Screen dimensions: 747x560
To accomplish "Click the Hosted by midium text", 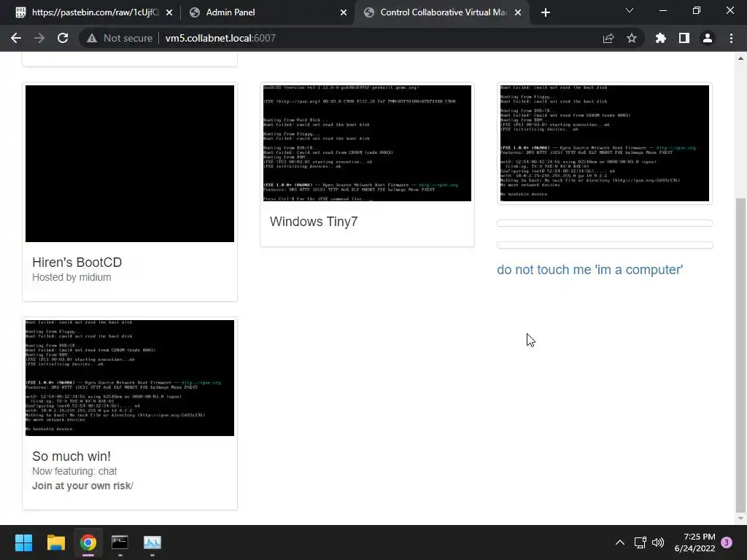I will [71, 277].
